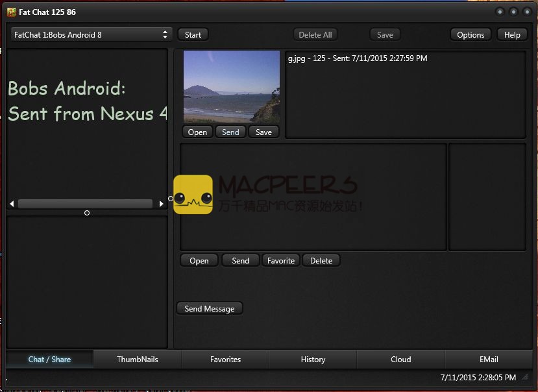Click the status bar date and time
The image size is (538, 392).
click(478, 378)
